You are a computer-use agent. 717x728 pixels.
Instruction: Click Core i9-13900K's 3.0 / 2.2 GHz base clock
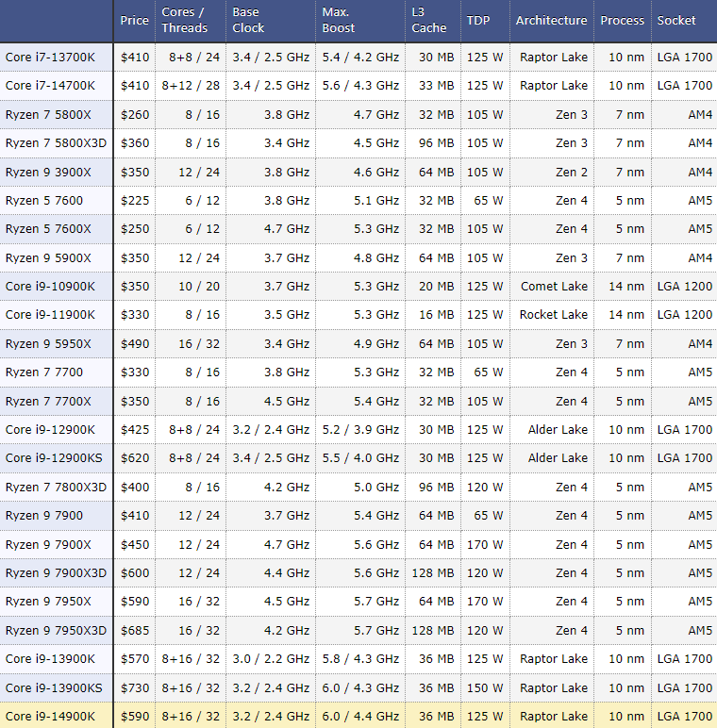click(x=271, y=659)
